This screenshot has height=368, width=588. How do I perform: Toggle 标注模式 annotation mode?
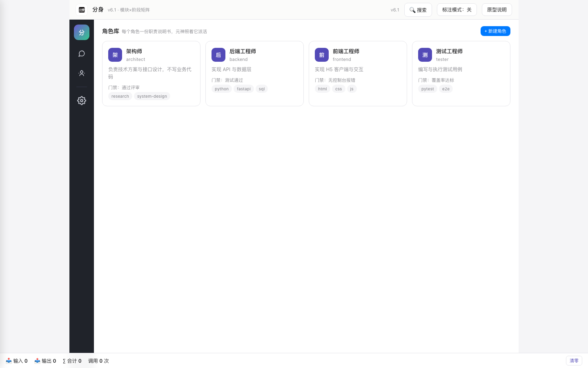457,10
